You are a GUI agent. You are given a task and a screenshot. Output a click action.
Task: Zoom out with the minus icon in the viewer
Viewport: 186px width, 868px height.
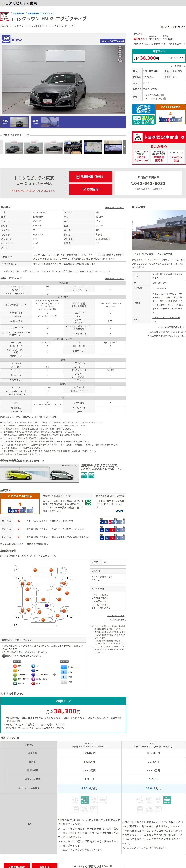pyautogui.click(x=120, y=54)
